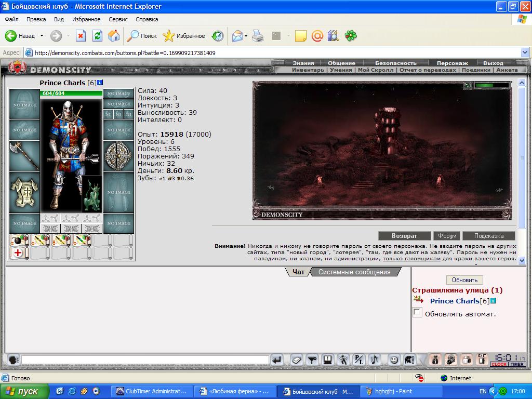
Task: Click the IE Back arrow button
Action: tap(20, 36)
